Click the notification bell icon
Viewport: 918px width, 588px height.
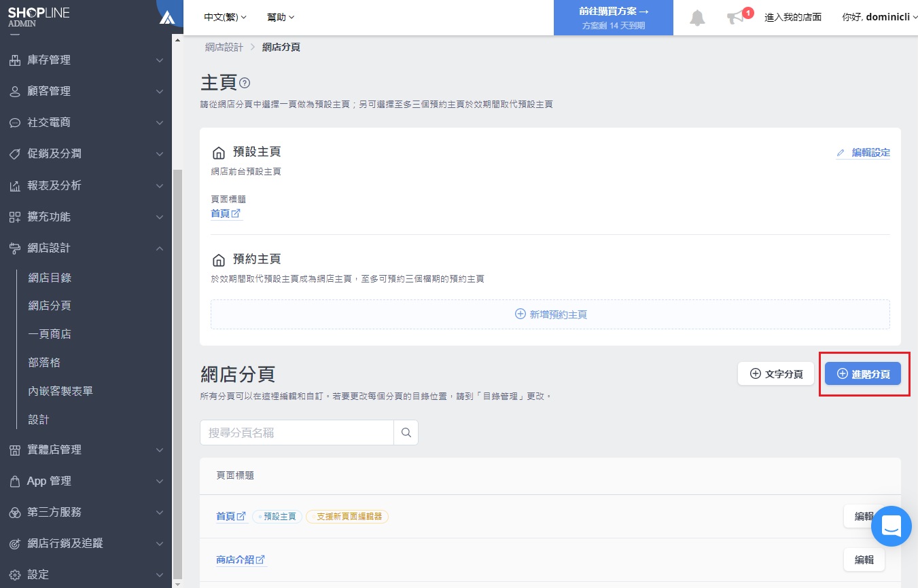pos(697,18)
